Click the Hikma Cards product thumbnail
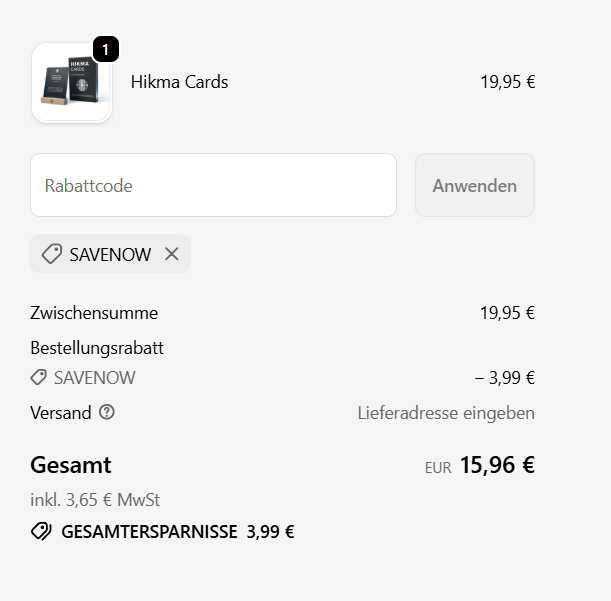 click(x=71, y=83)
